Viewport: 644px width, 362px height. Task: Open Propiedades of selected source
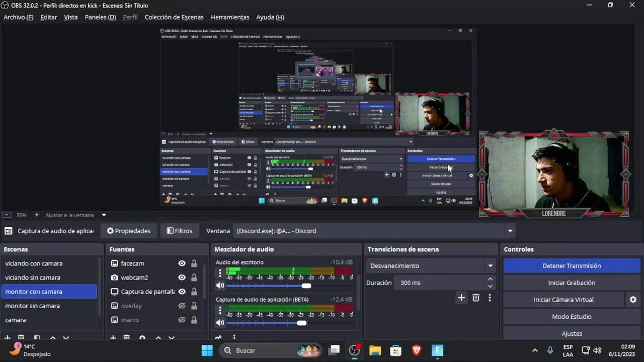click(x=129, y=231)
